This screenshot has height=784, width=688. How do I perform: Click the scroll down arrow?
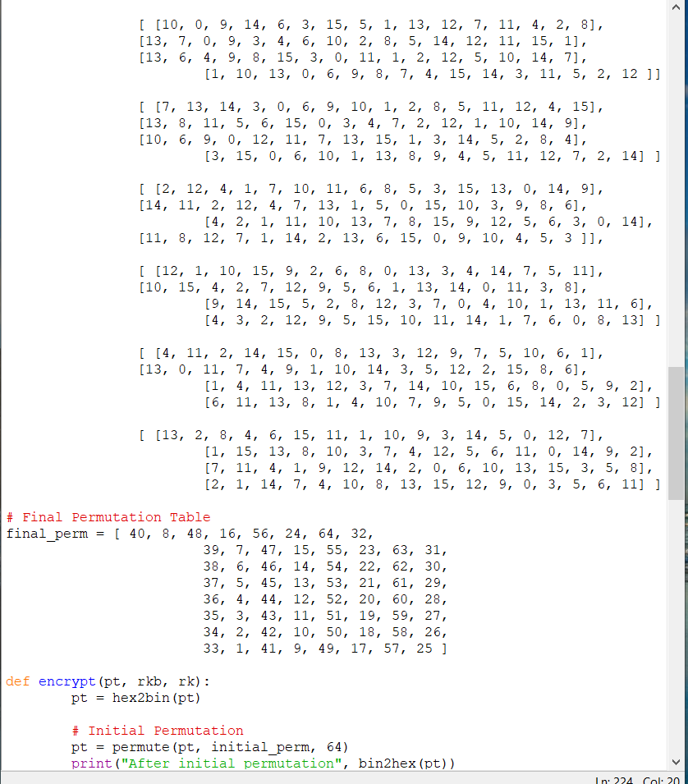(x=676, y=762)
